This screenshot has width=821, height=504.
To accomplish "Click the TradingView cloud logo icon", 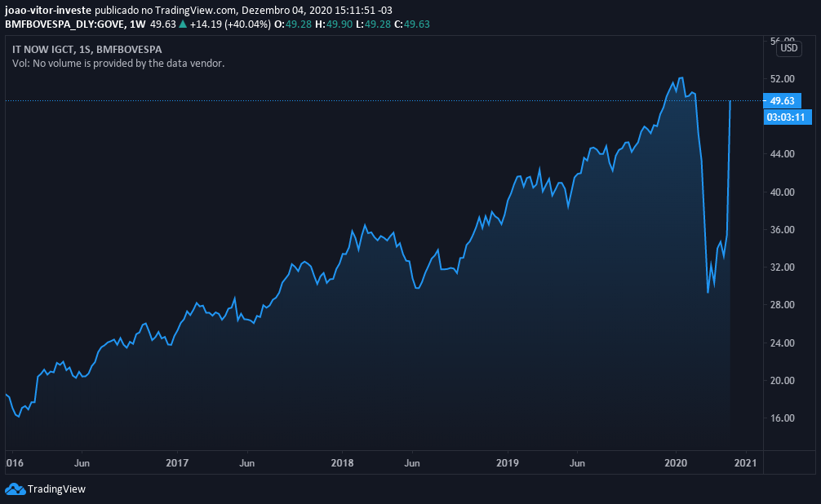I will [x=16, y=489].
